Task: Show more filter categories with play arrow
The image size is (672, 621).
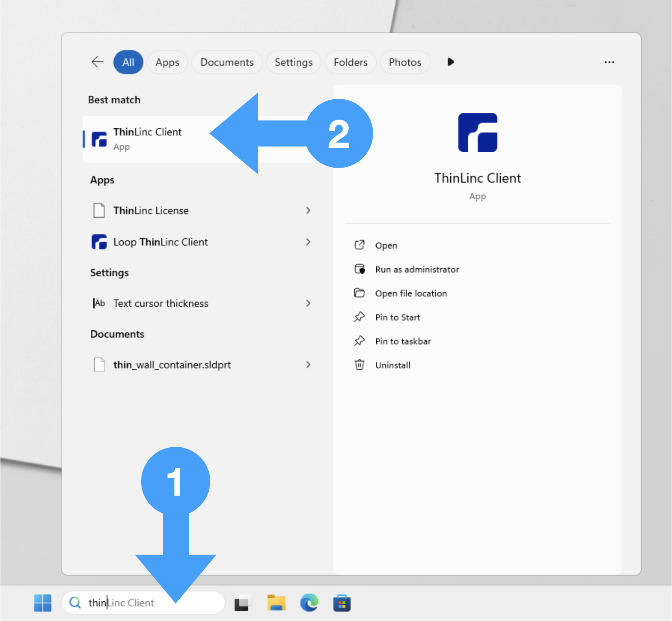Action: click(450, 62)
